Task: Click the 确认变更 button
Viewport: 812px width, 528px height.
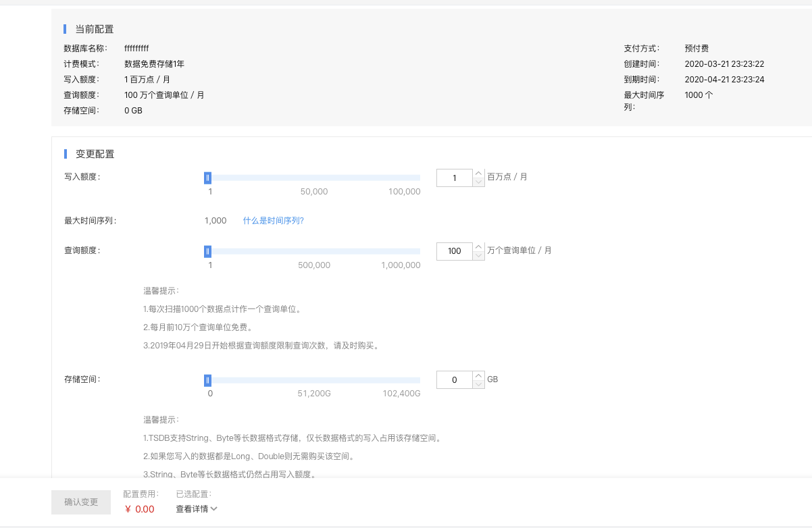Action: 81,502
